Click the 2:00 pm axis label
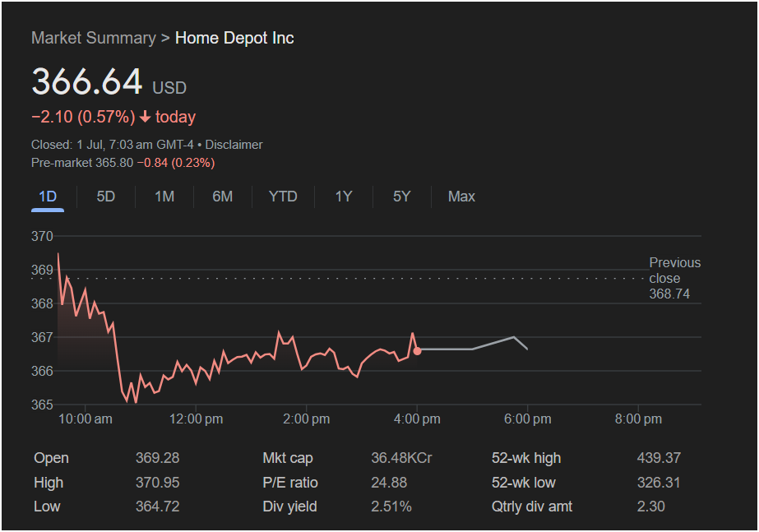The height and width of the screenshot is (532, 759). (307, 419)
